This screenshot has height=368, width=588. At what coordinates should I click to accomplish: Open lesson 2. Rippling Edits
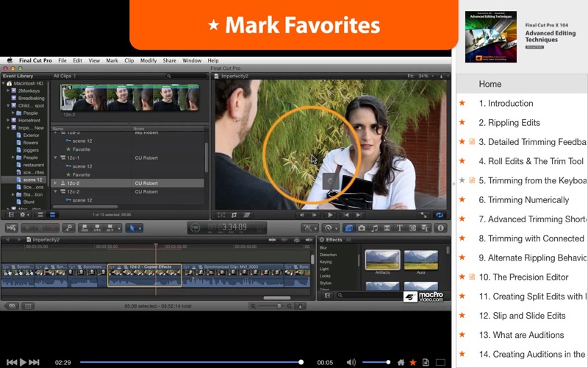[509, 122]
